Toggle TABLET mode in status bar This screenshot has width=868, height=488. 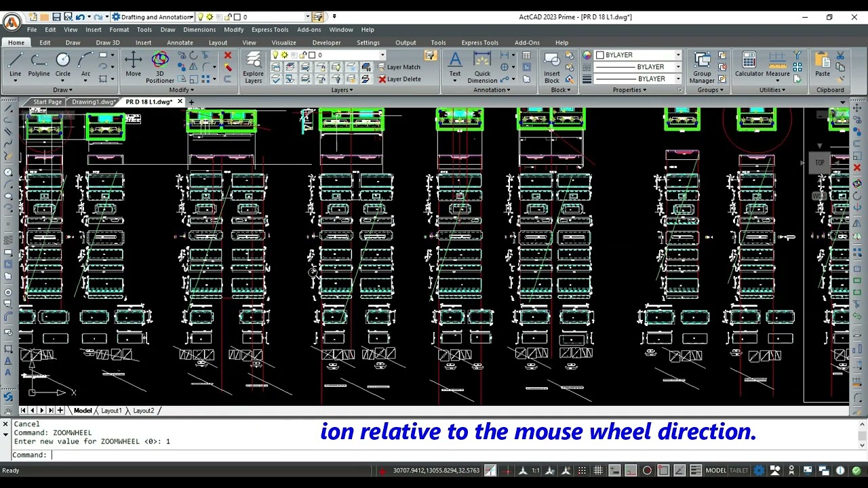pos(738,470)
